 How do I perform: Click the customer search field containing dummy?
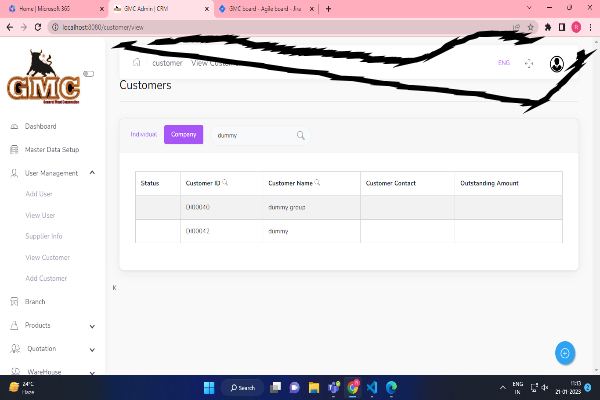point(250,135)
